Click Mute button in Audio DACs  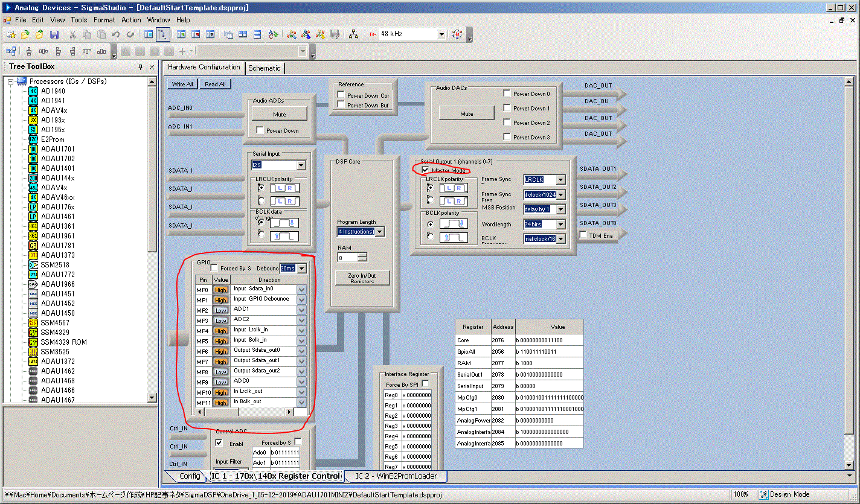[x=467, y=113]
